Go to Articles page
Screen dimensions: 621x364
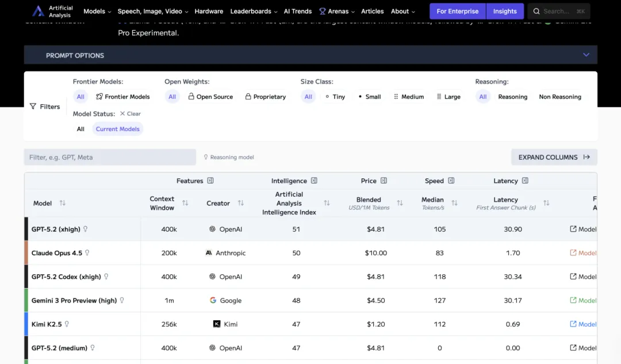click(x=372, y=11)
